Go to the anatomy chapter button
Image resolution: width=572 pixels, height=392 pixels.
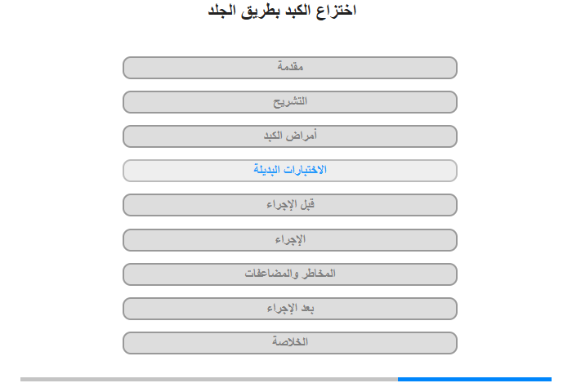[290, 102]
